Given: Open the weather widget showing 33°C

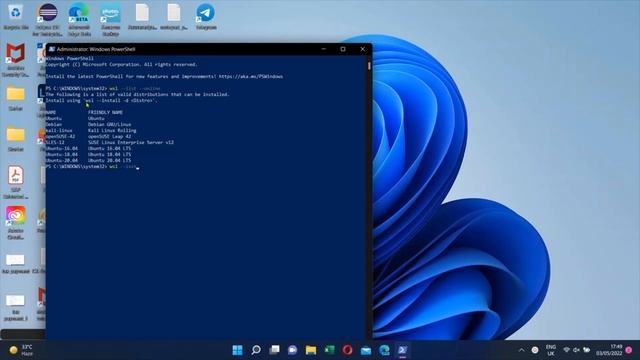Looking at the screenshot, I should pos(21,350).
